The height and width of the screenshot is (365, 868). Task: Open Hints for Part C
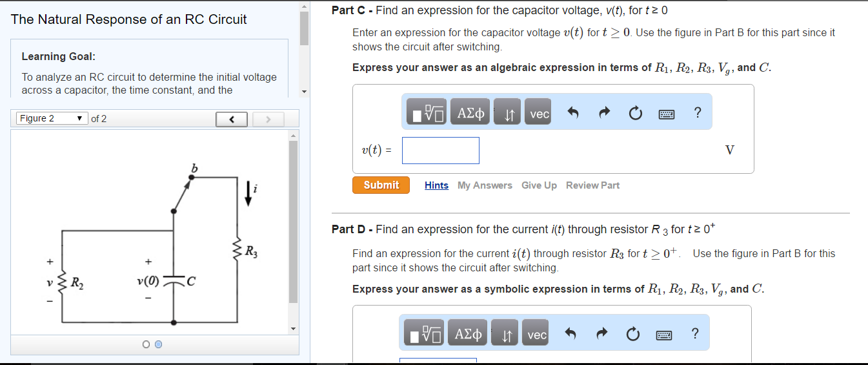tap(436, 185)
